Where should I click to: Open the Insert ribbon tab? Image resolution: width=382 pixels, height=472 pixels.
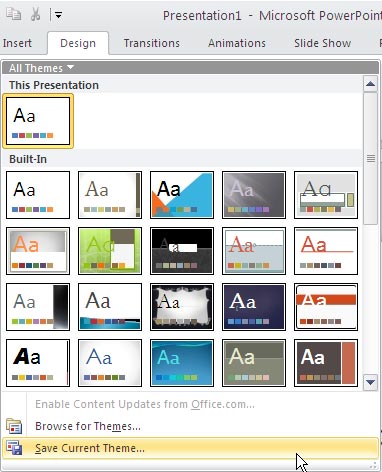17,43
